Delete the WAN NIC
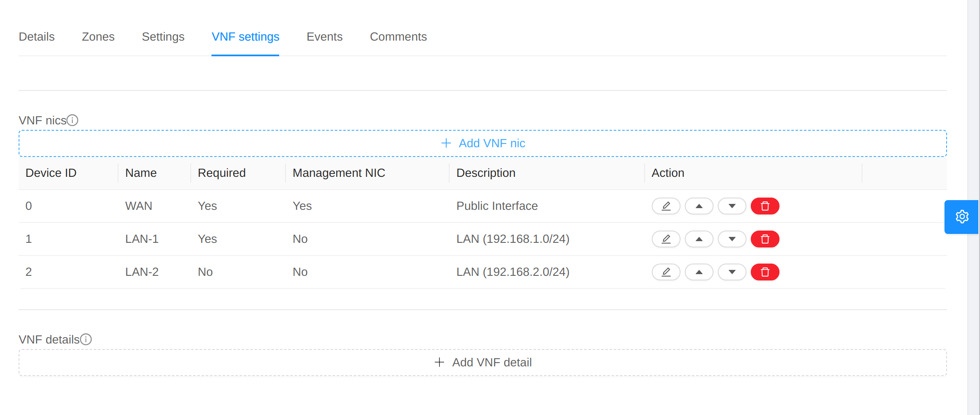 (765, 206)
